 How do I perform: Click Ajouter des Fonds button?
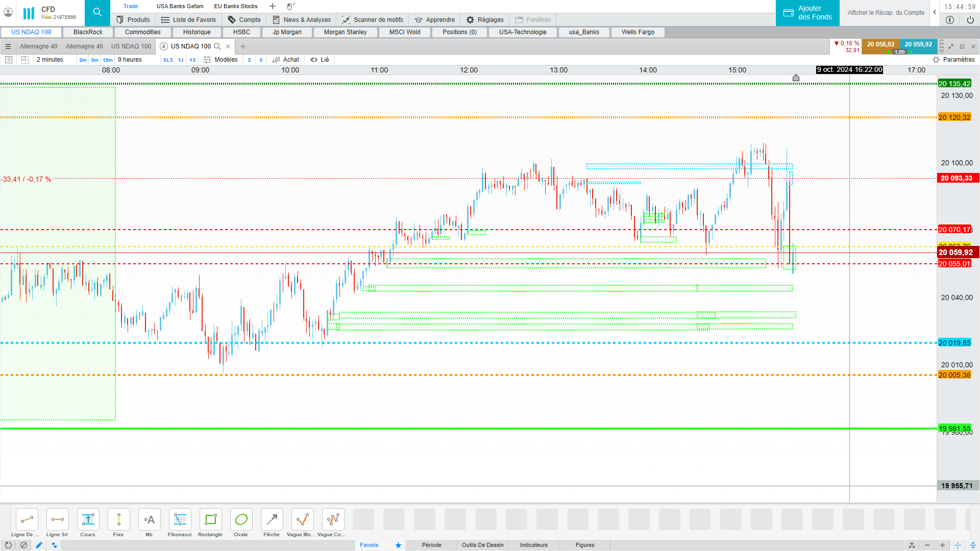pos(807,13)
